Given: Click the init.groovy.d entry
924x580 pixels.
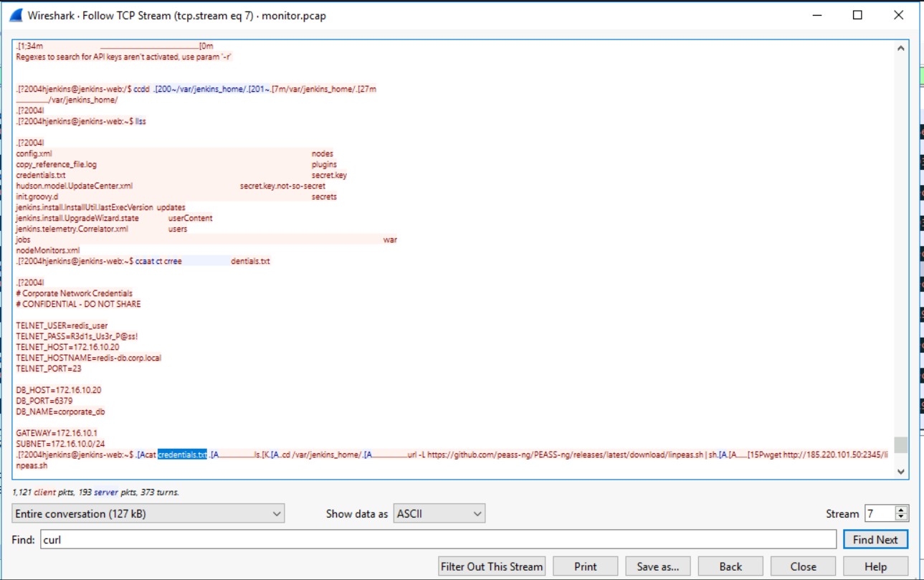Looking at the screenshot, I should click(x=37, y=196).
